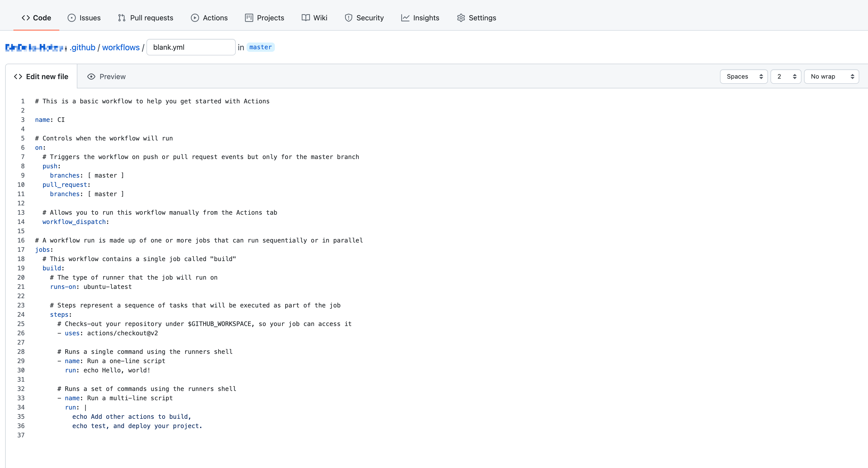Click the Security shield icon

coord(348,18)
